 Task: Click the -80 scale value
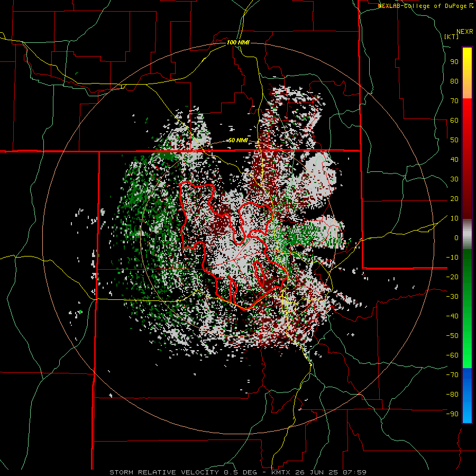pyautogui.click(x=452, y=395)
